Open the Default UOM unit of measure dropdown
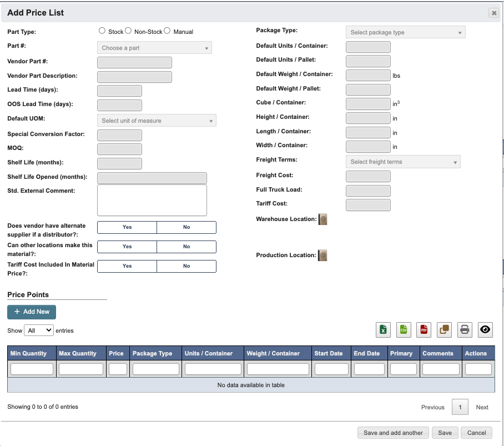Viewport: 504px width, 446px height. pyautogui.click(x=157, y=120)
